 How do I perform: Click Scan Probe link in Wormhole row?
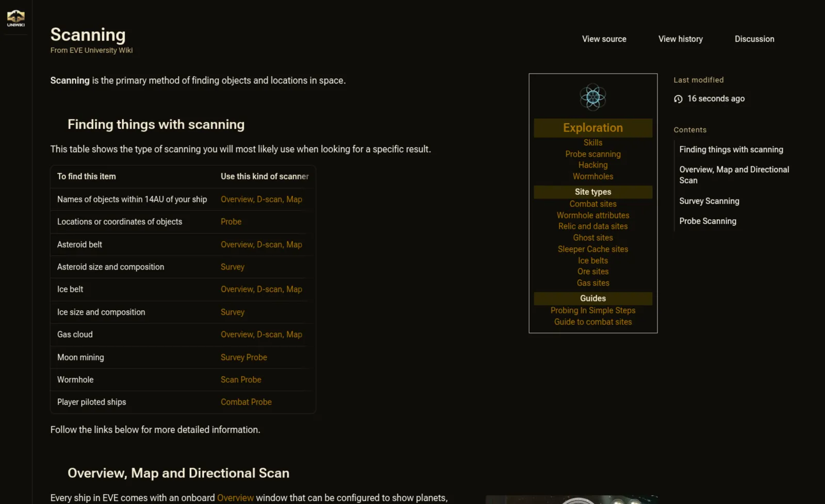[241, 380]
